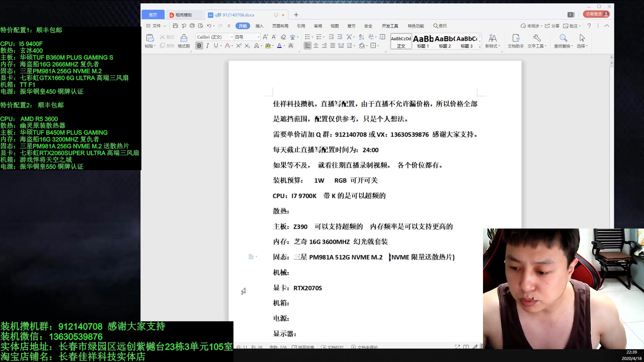Open the numbered list dropdown arrow
This screenshot has width=644, height=362.
tap(324, 37)
